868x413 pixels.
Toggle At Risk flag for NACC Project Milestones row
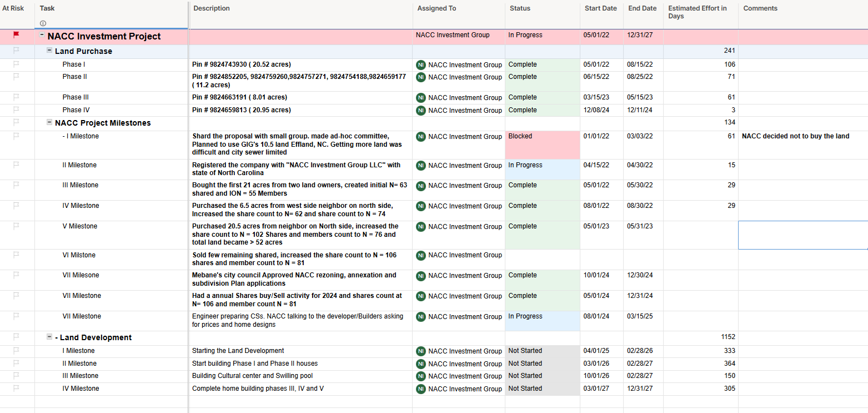(x=16, y=122)
